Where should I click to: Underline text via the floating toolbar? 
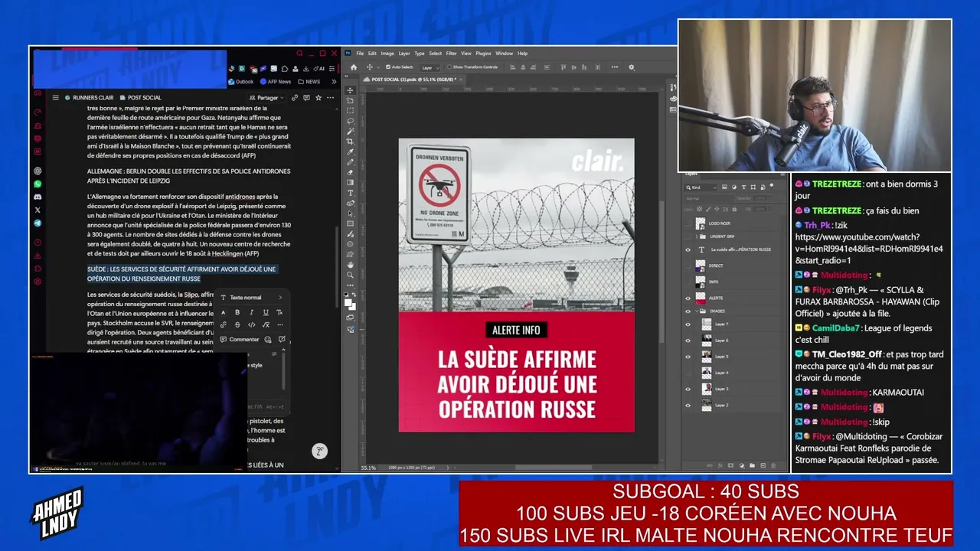[x=266, y=312]
